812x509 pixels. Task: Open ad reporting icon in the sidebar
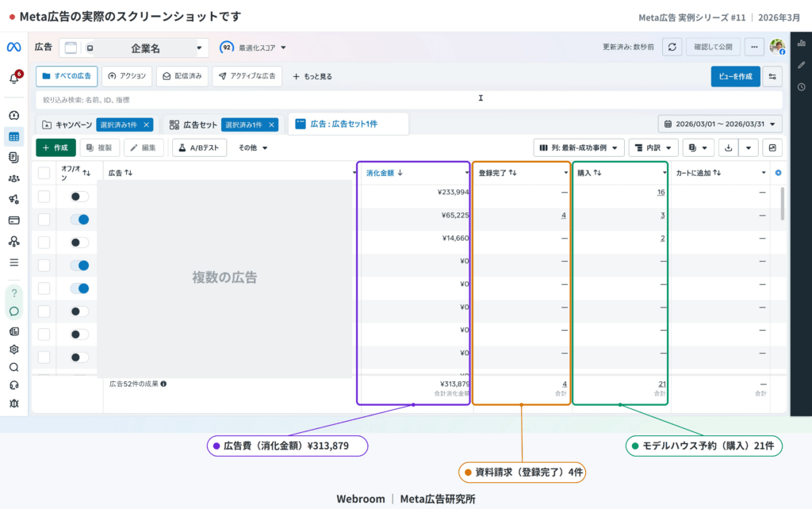pos(14,158)
